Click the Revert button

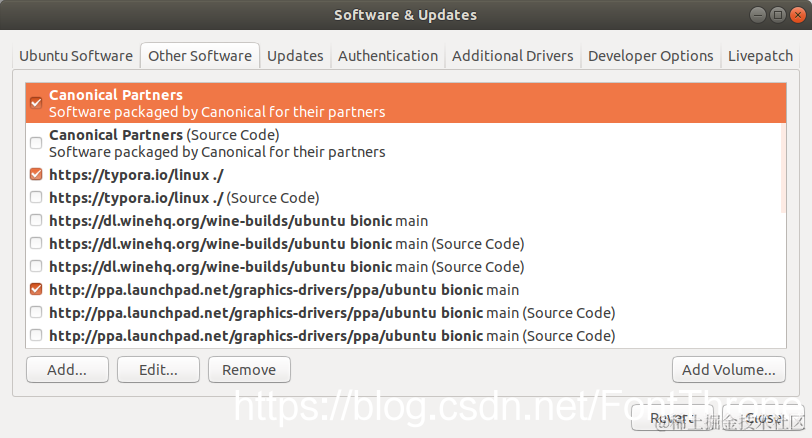672,418
